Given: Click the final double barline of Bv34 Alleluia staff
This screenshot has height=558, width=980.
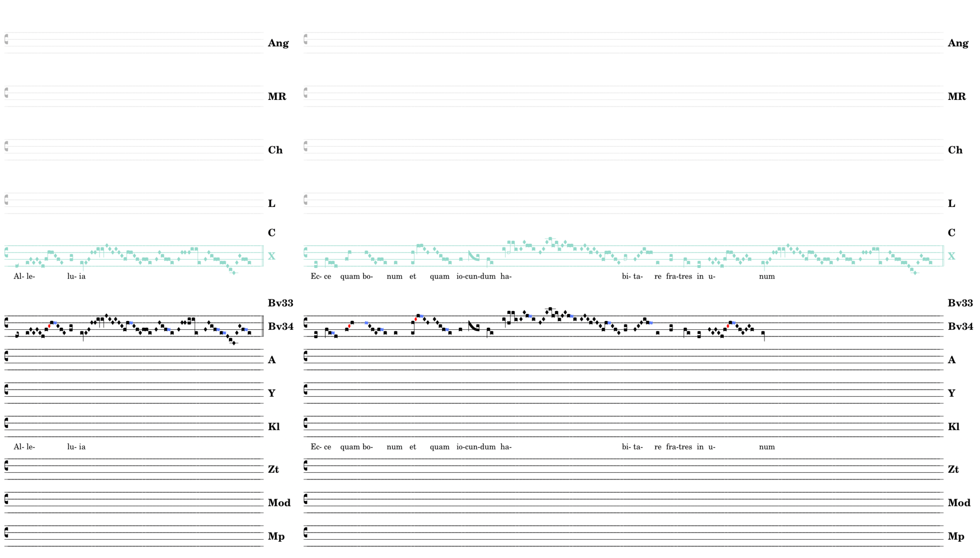Looking at the screenshot, I should [x=263, y=326].
